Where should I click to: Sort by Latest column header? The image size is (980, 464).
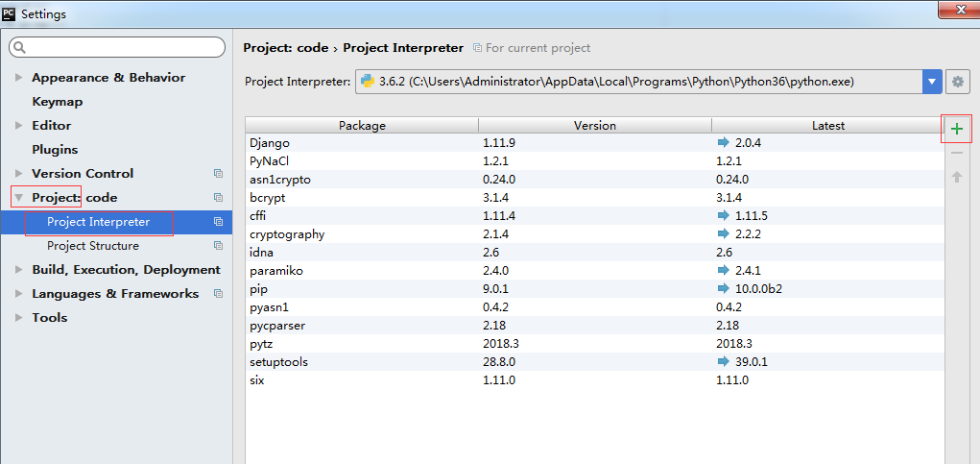click(x=828, y=125)
